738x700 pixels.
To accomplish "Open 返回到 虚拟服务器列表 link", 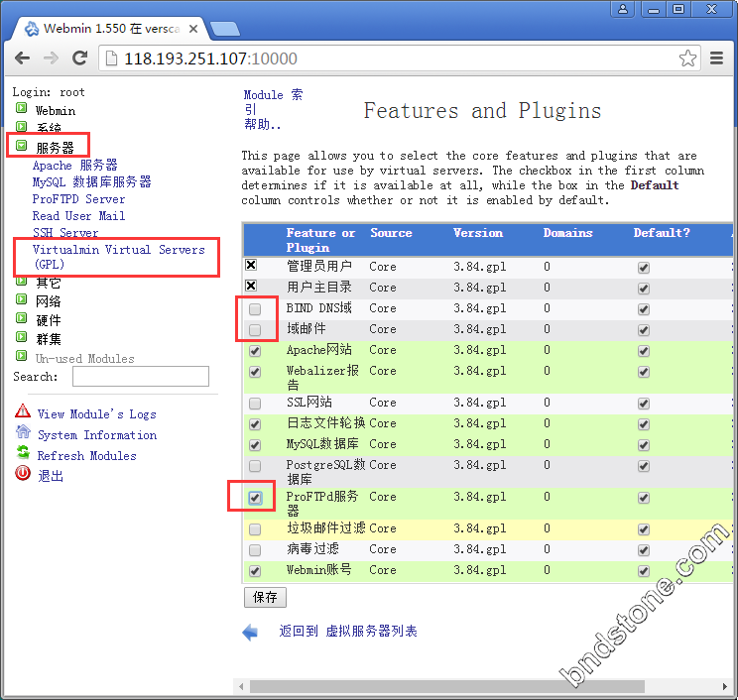I will click(348, 631).
